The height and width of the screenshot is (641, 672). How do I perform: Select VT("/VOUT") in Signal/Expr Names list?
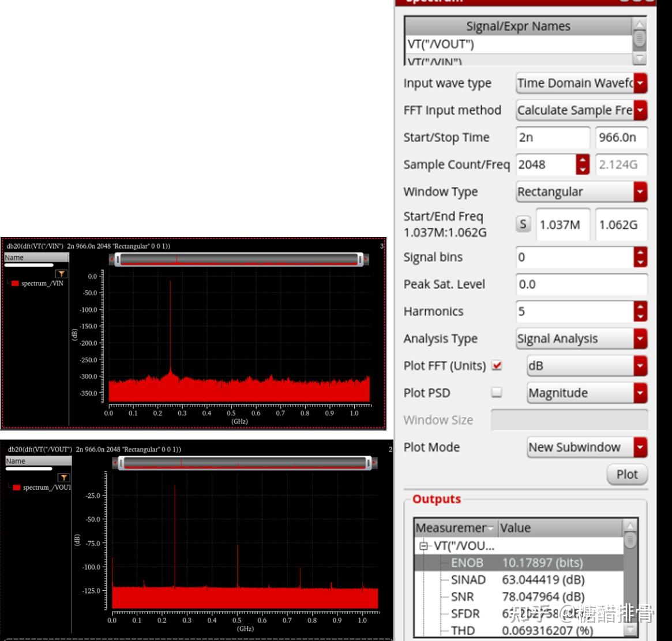pyautogui.click(x=519, y=44)
